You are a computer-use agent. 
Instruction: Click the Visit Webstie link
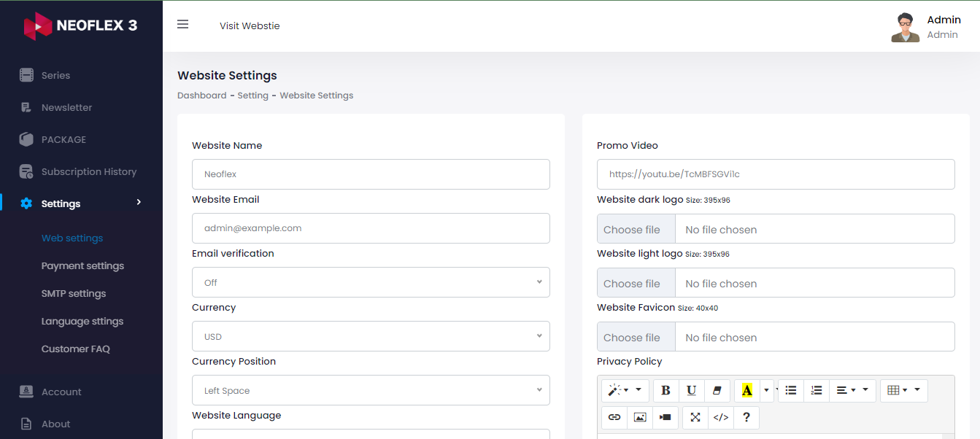(x=250, y=26)
